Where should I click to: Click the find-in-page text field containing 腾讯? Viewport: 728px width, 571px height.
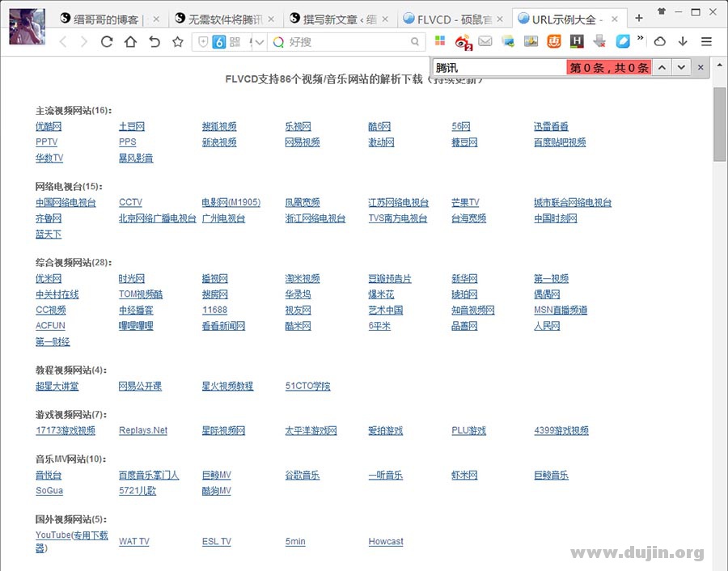(x=500, y=68)
